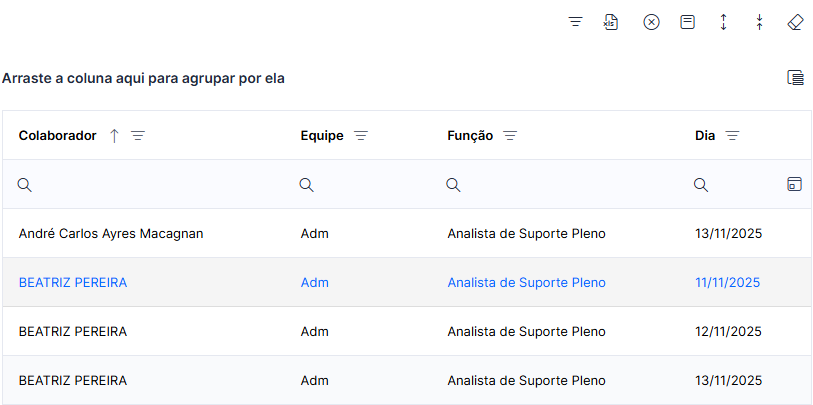The height and width of the screenshot is (405, 813).
Task: Click the note panel icon in toolbar
Action: click(688, 22)
